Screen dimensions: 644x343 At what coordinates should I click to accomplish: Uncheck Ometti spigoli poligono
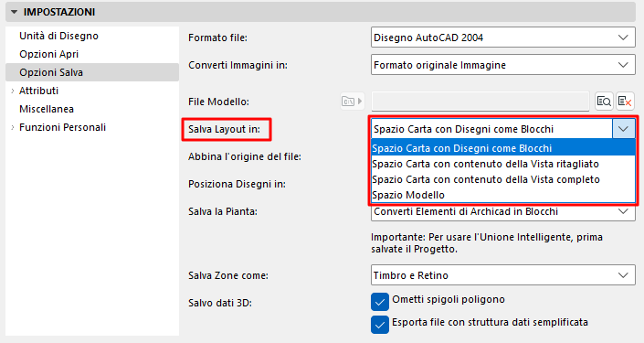click(379, 302)
